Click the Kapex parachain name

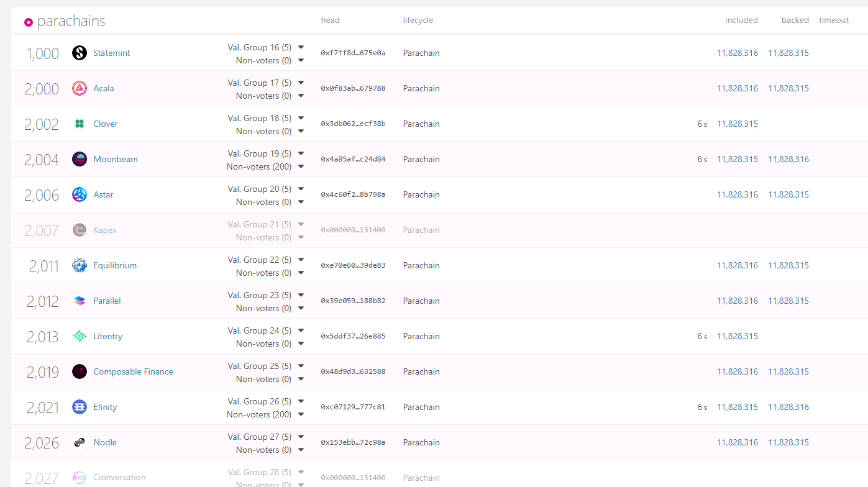(x=105, y=230)
